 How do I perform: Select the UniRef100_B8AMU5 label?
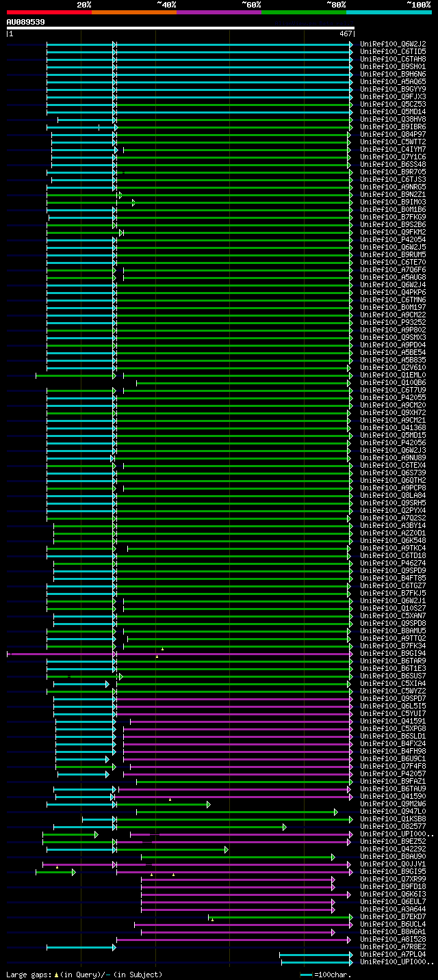coord(393,631)
